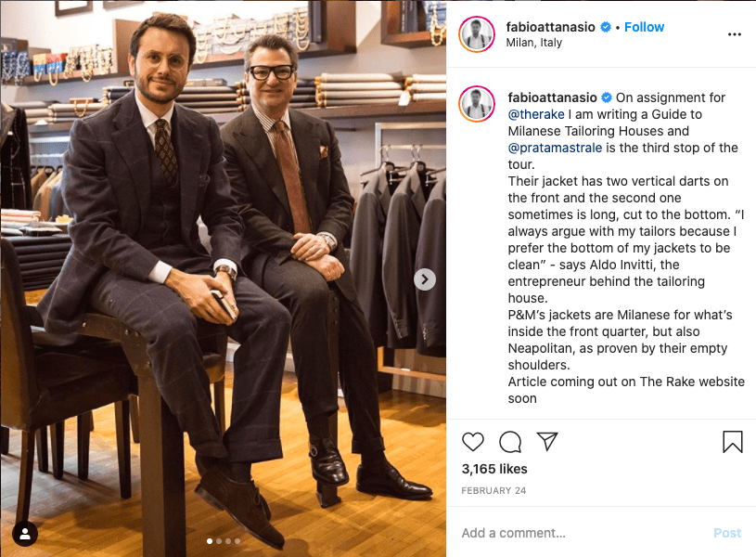Open comments with speech bubble icon

coord(510,442)
